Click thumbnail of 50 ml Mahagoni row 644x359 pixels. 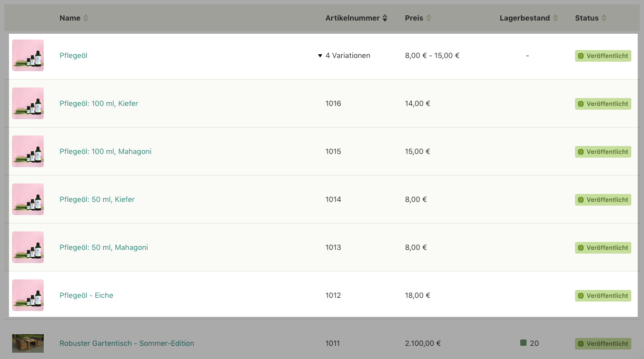[28, 247]
